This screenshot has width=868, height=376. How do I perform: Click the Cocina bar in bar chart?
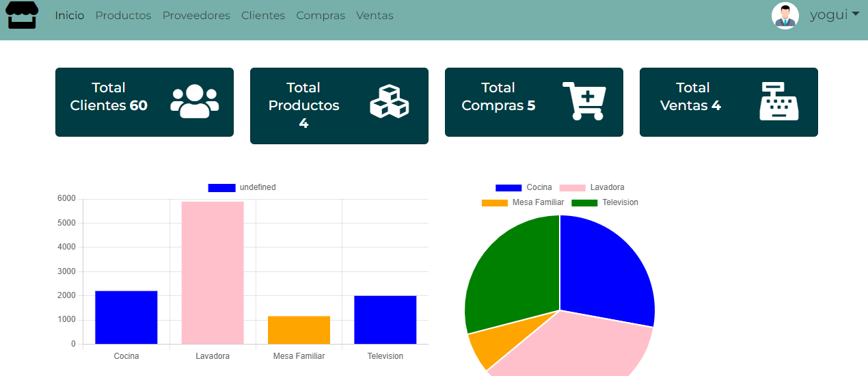126,317
